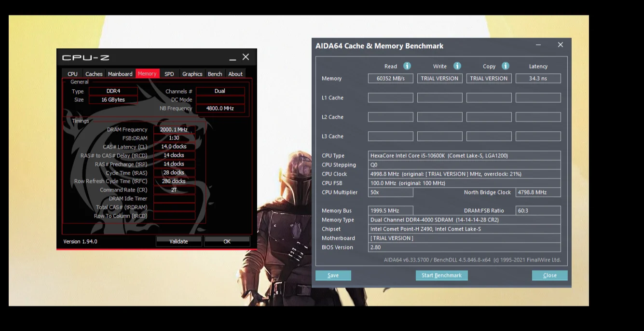Click Save in AIDA64 benchmark

point(333,275)
